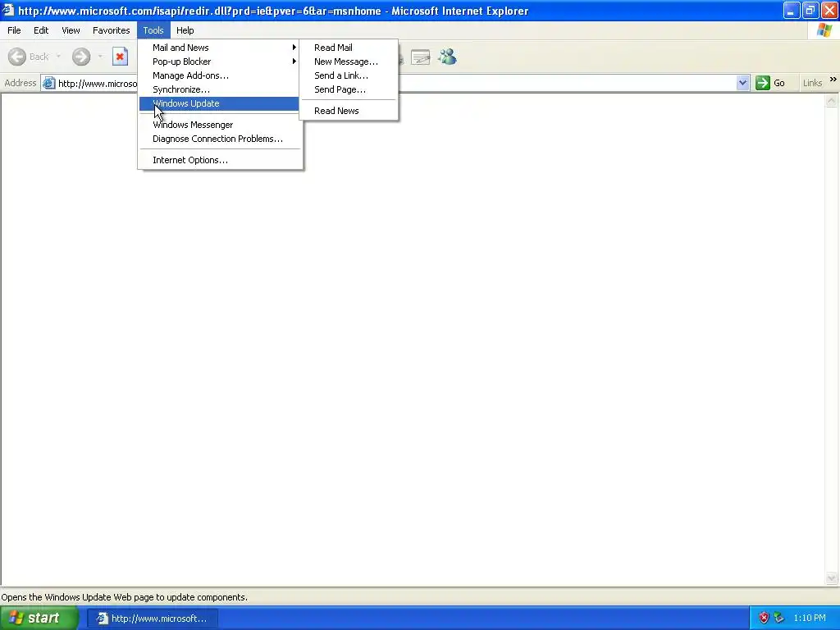The image size is (840, 630).
Task: Click the page icon in the Address bar
Action: click(x=48, y=83)
